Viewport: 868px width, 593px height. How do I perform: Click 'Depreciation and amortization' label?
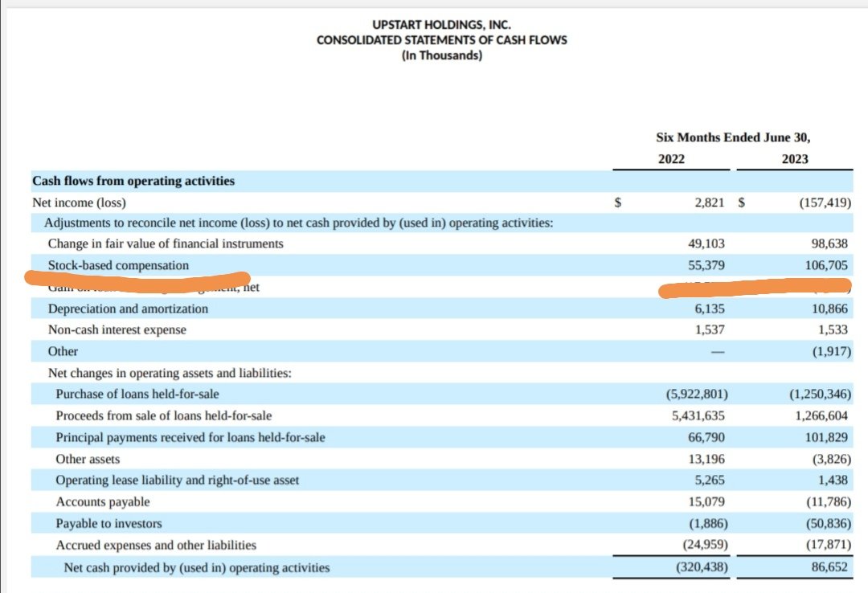tap(128, 309)
